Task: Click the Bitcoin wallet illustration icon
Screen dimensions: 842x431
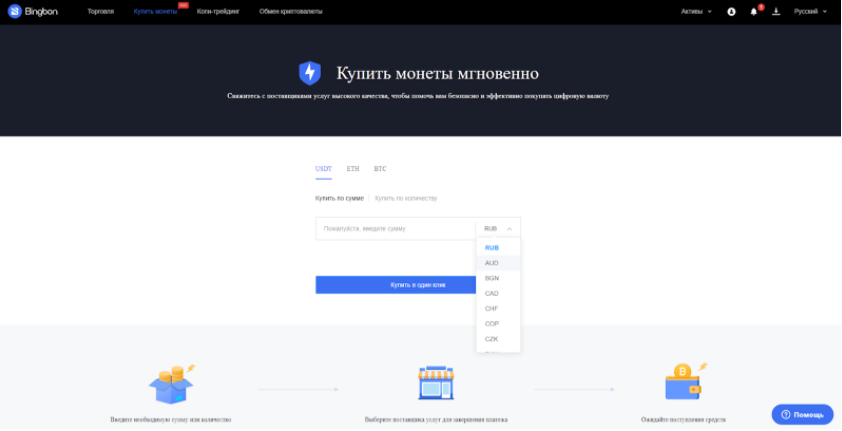Action: [x=686, y=383]
